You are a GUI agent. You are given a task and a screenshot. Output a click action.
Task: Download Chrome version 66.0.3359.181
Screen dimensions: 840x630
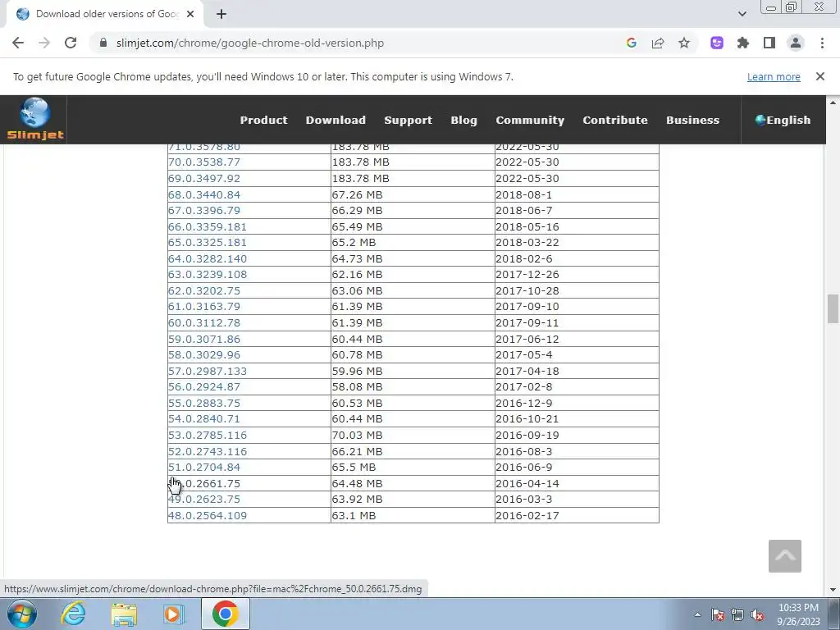pyautogui.click(x=208, y=226)
